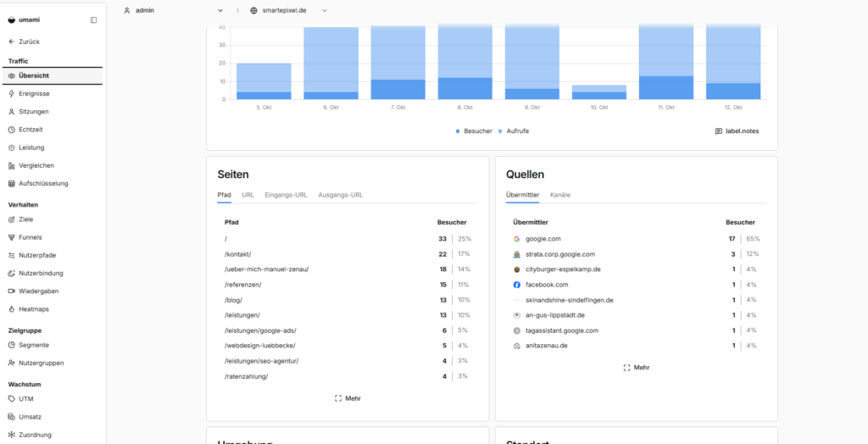Click the globe icon beside smartepixel.de
This screenshot has width=868, height=444.
(x=253, y=10)
